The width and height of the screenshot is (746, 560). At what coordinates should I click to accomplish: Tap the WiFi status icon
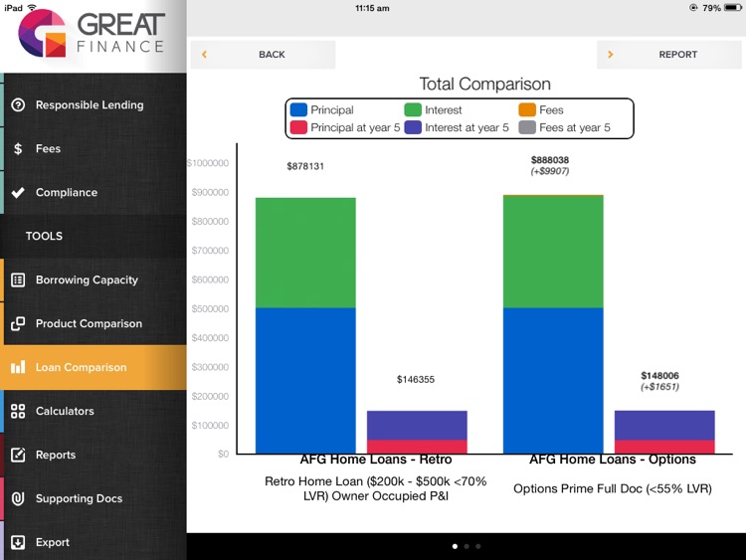tap(32, 7)
